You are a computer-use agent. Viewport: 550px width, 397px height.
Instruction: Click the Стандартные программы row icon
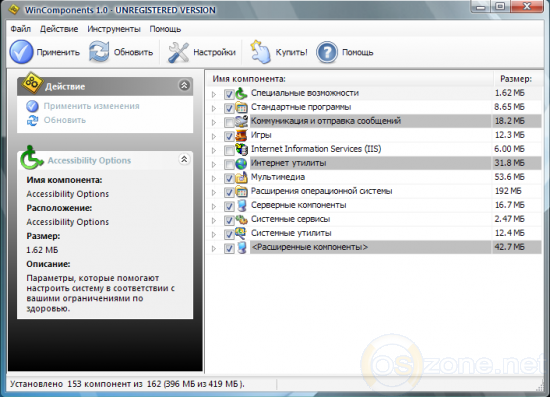click(241, 107)
